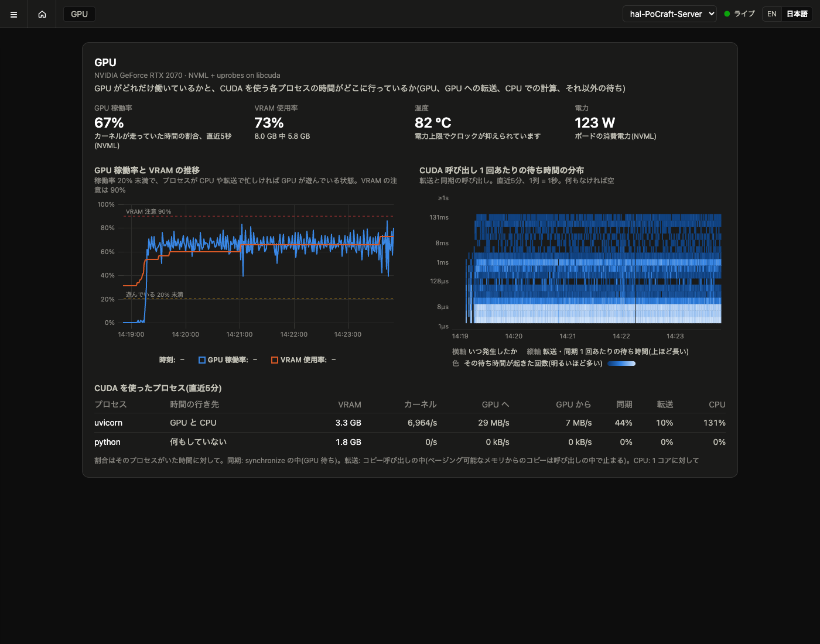This screenshot has height=644, width=820.
Task: Open the hamburger menu icon
Action: coord(13,14)
